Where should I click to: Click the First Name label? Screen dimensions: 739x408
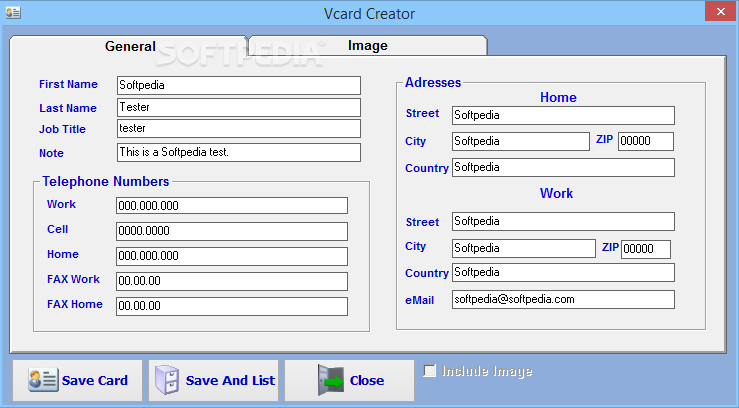[x=68, y=84]
